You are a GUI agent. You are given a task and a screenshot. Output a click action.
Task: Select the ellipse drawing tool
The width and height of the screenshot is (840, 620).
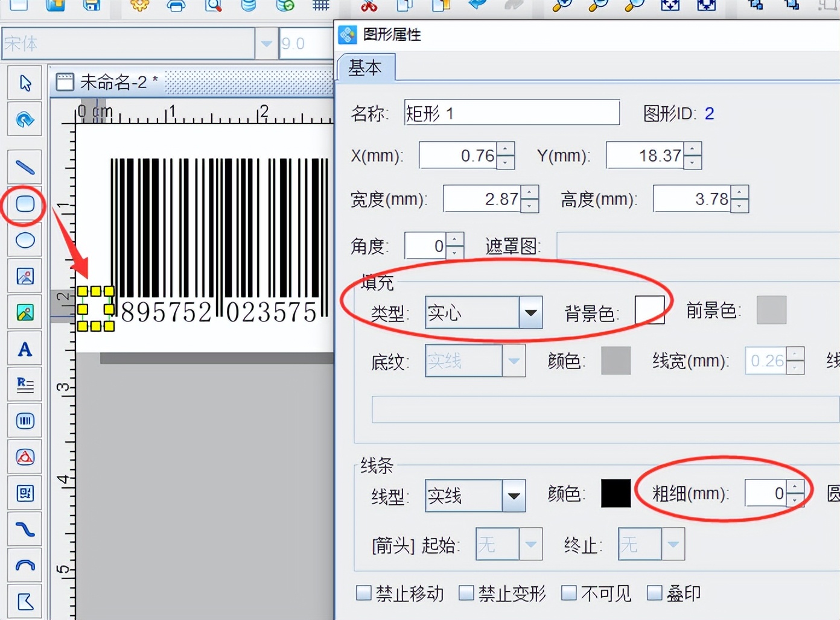25,240
